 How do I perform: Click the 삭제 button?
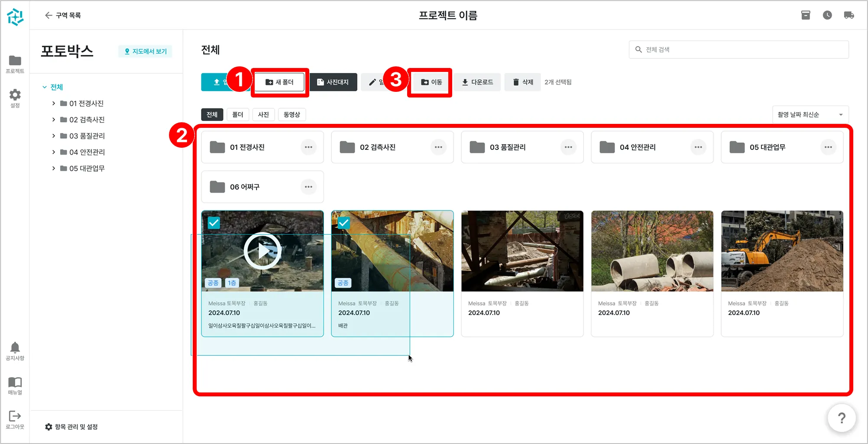click(x=523, y=82)
